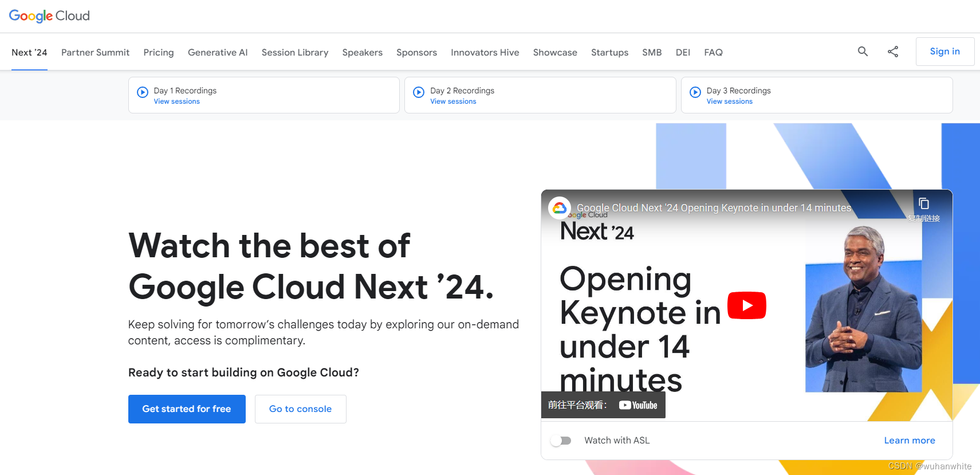The image size is (980, 475).
Task: Open the SMB tab
Action: click(x=652, y=52)
